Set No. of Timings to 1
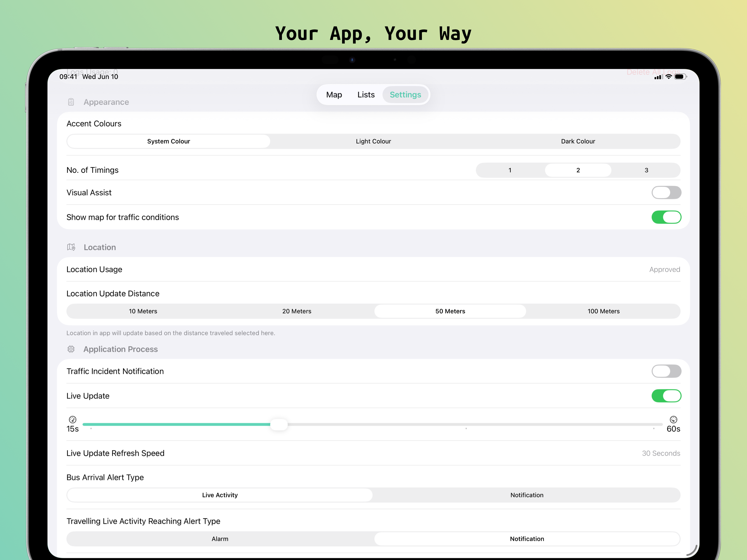Screen dimensions: 747x560 [x=510, y=170]
